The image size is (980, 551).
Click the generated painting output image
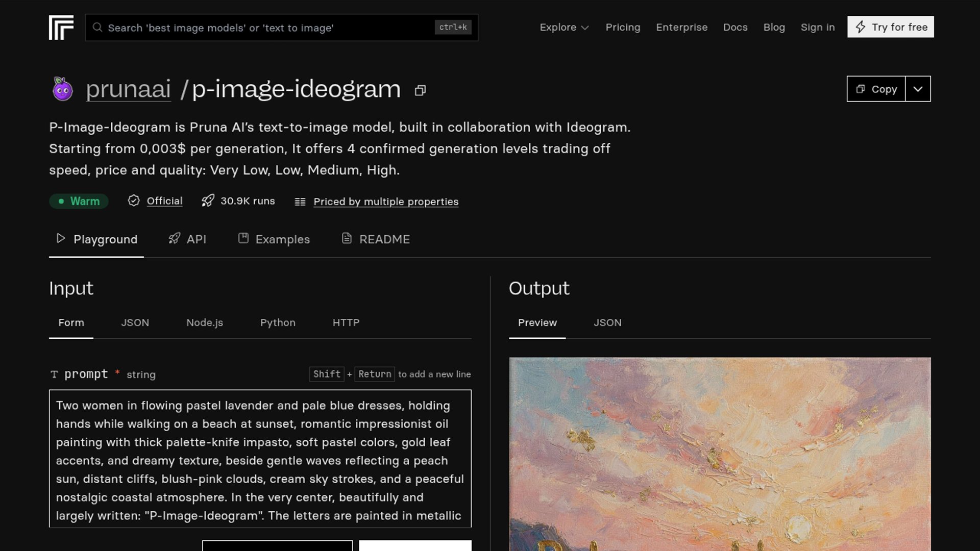tap(720, 454)
